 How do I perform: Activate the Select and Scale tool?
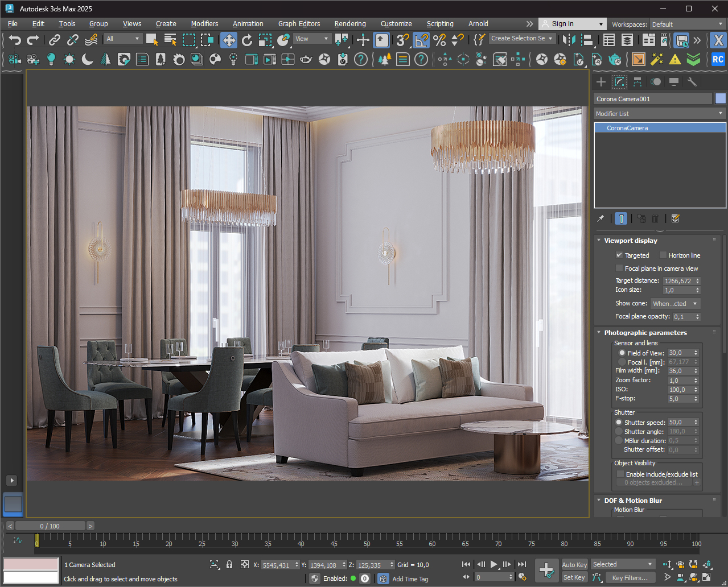265,40
